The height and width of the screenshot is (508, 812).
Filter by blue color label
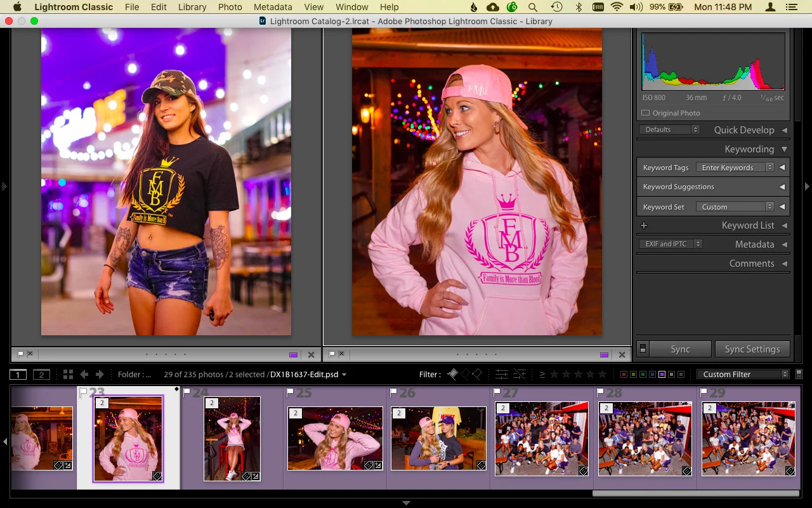tap(652, 375)
